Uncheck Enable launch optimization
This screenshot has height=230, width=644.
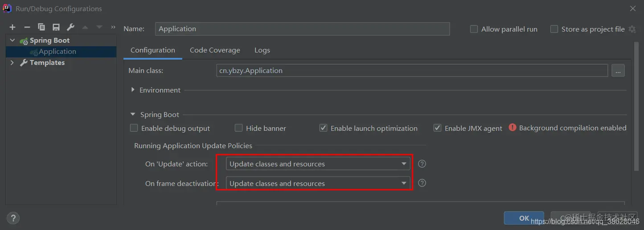point(323,128)
